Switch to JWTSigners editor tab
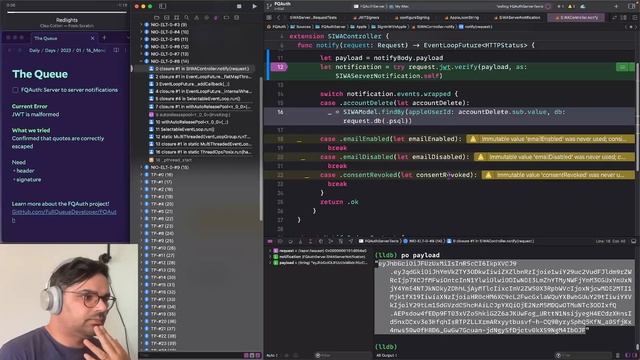Image resolution: width=640 pixels, height=360 pixels. pos(366,18)
